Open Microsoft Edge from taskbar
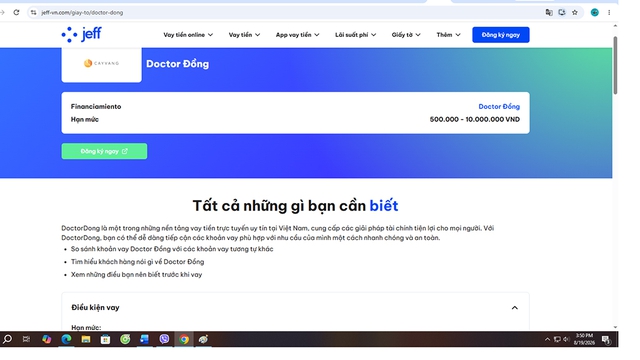The height and width of the screenshot is (360, 640). 66,339
